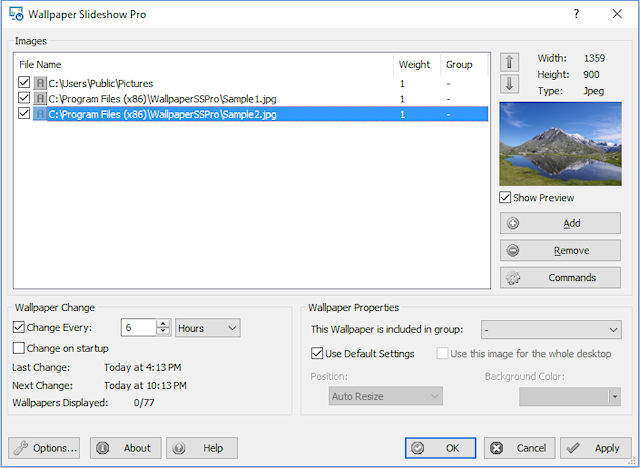Screen dimensions: 640x468
Task: Decrease the Change Every interval value
Action: pos(163,332)
